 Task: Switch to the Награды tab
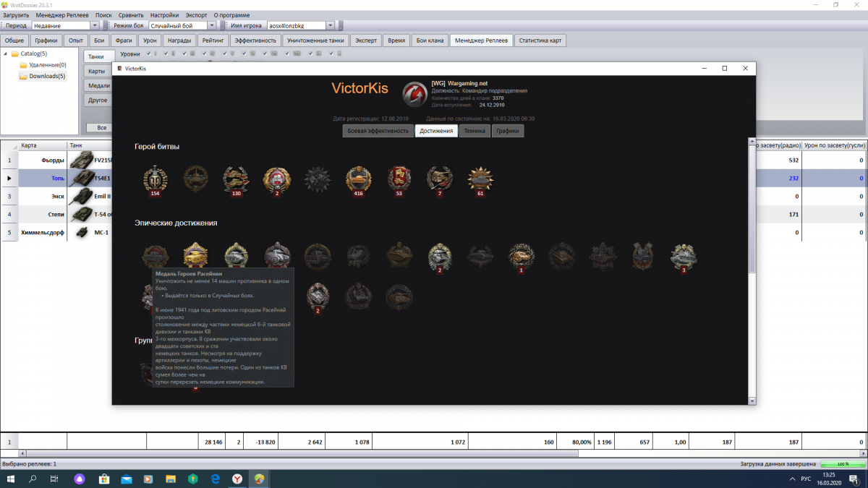tap(178, 40)
